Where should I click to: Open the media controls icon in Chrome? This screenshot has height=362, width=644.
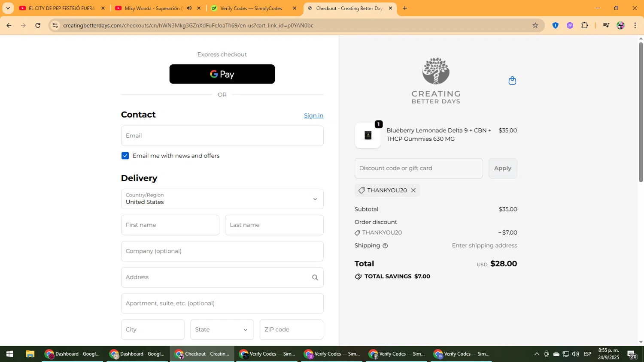(606, 25)
